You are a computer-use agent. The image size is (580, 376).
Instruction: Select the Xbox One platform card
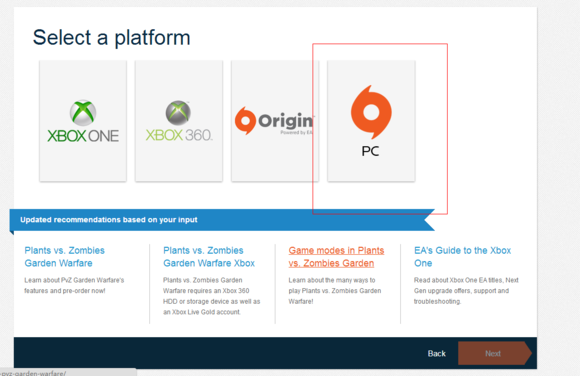(x=83, y=121)
